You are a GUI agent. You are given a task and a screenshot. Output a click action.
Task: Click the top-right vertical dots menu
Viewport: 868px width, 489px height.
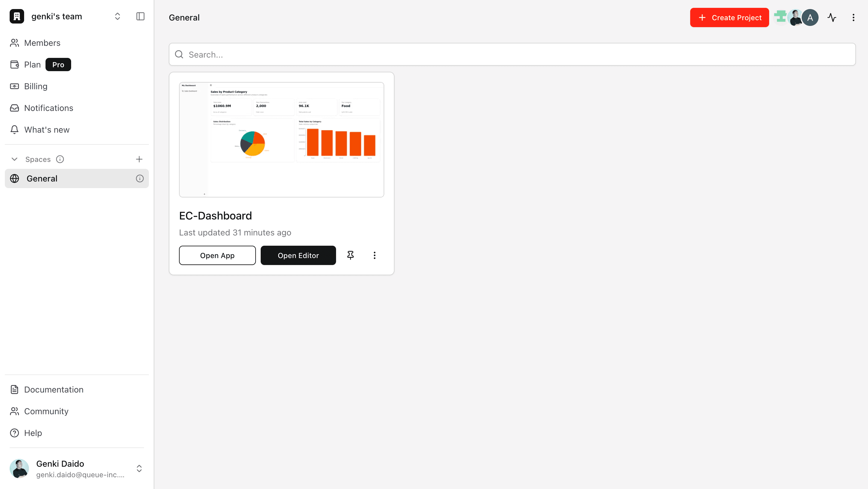(x=853, y=17)
